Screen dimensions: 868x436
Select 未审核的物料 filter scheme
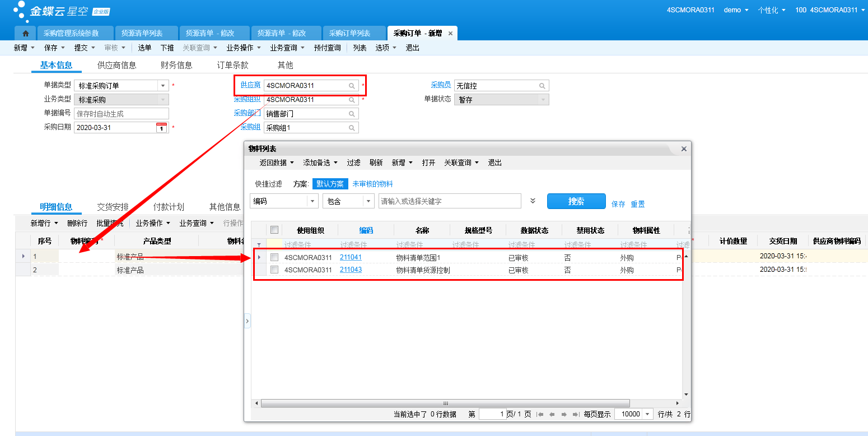pos(372,184)
